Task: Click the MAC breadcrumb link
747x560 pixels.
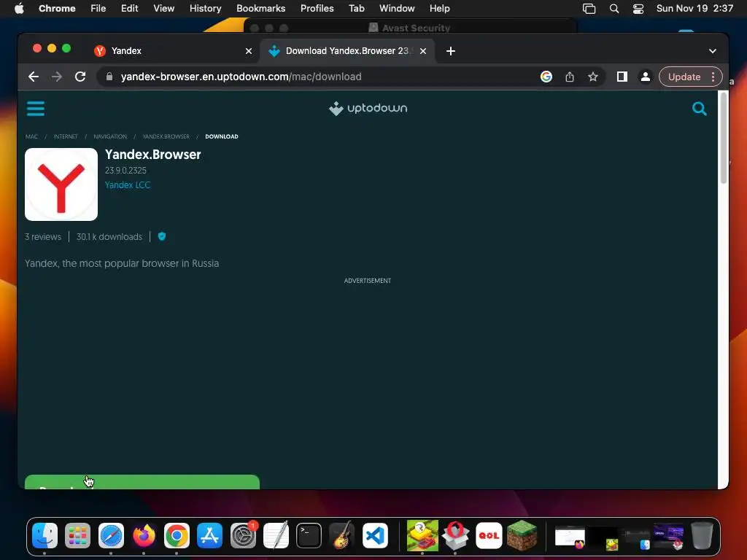Action: point(31,136)
